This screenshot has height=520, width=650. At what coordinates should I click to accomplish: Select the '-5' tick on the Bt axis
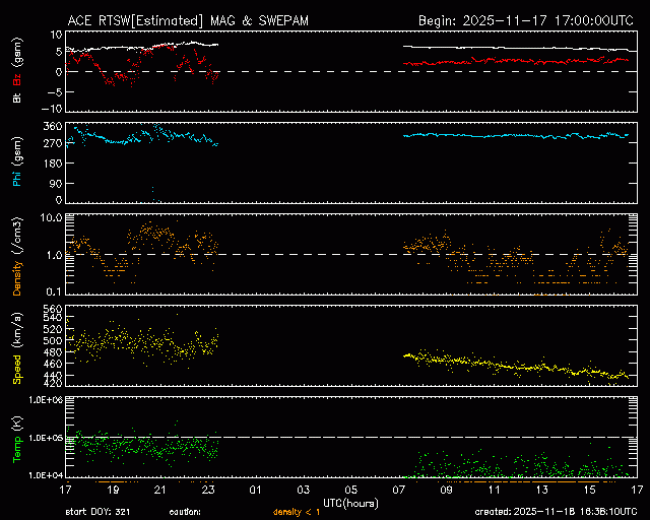coord(54,92)
